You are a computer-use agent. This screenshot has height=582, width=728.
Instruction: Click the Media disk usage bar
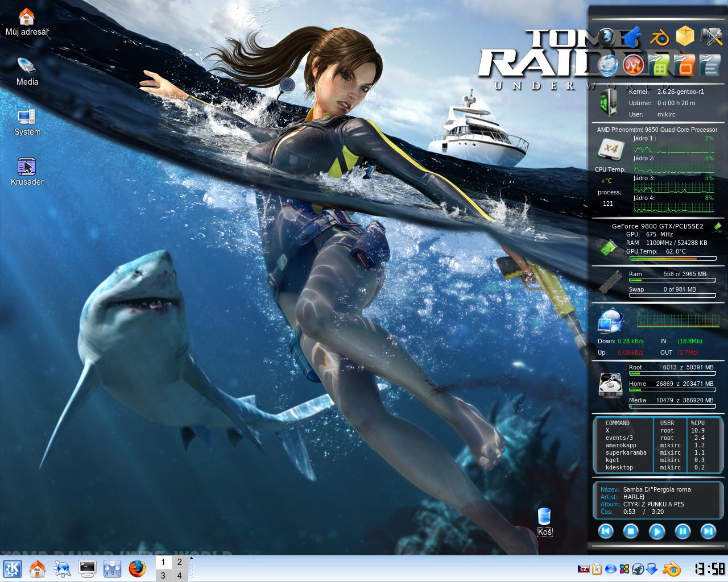point(672,407)
